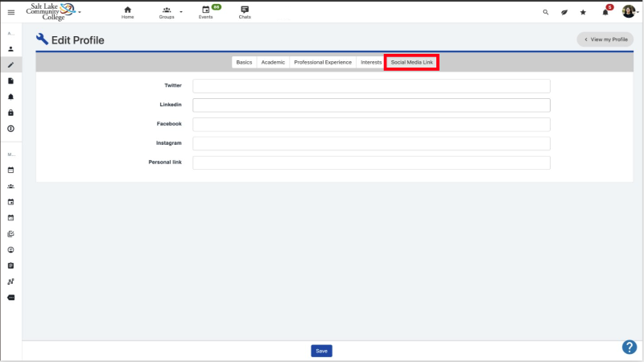Open the hamburger main menu
This screenshot has height=362, width=644.
click(x=11, y=12)
